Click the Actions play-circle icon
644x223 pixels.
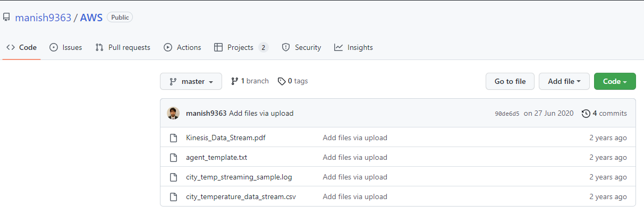pos(168,47)
